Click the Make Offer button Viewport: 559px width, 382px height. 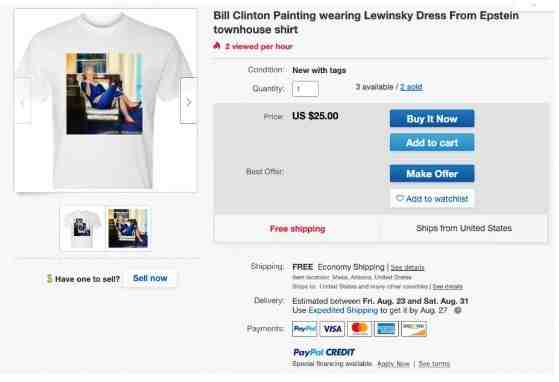[x=432, y=174]
